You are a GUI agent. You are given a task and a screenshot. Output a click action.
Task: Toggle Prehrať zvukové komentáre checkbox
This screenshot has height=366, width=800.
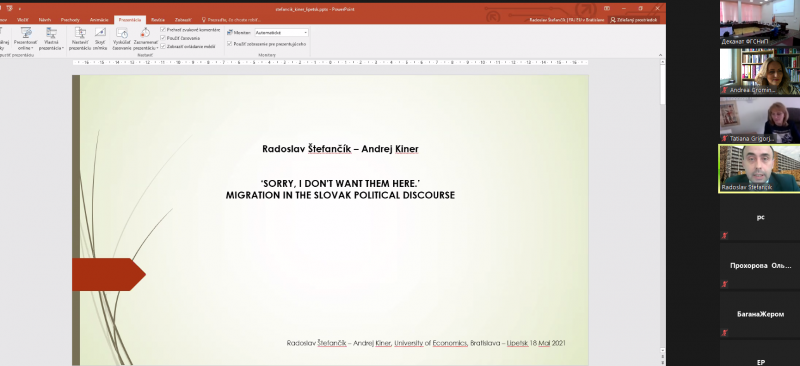tap(163, 30)
